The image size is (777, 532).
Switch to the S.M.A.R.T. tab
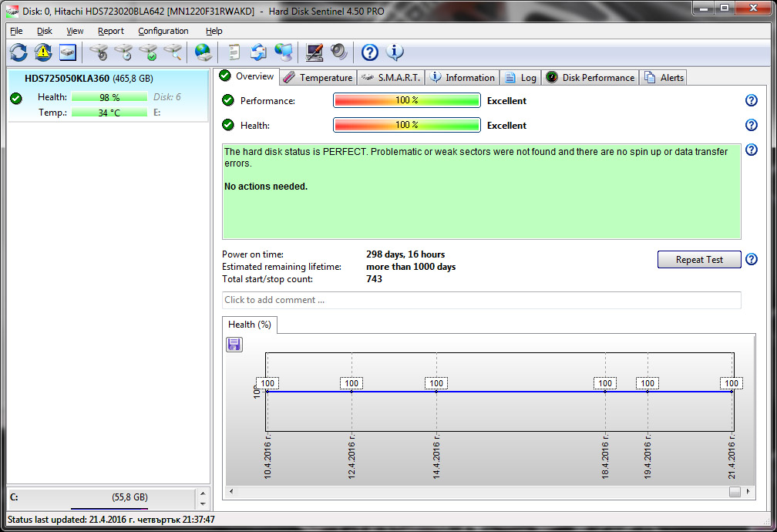[391, 78]
